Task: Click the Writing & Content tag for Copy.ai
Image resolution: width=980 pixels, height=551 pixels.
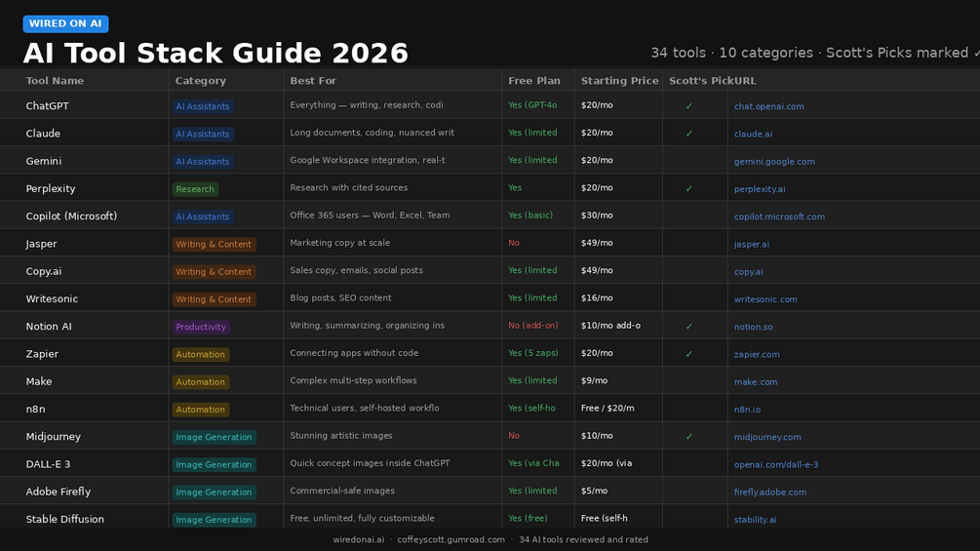Action: point(214,271)
